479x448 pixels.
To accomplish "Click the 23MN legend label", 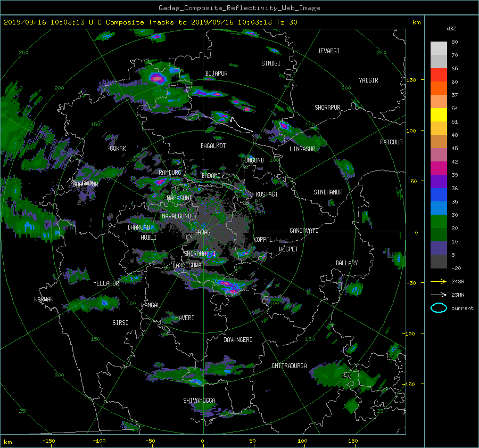I will pos(458,295).
